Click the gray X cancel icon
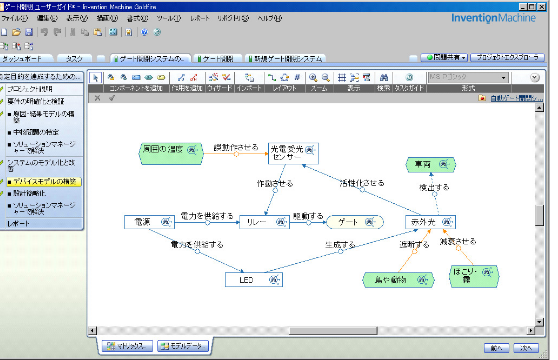This screenshot has width=558, height=360. [x=97, y=98]
